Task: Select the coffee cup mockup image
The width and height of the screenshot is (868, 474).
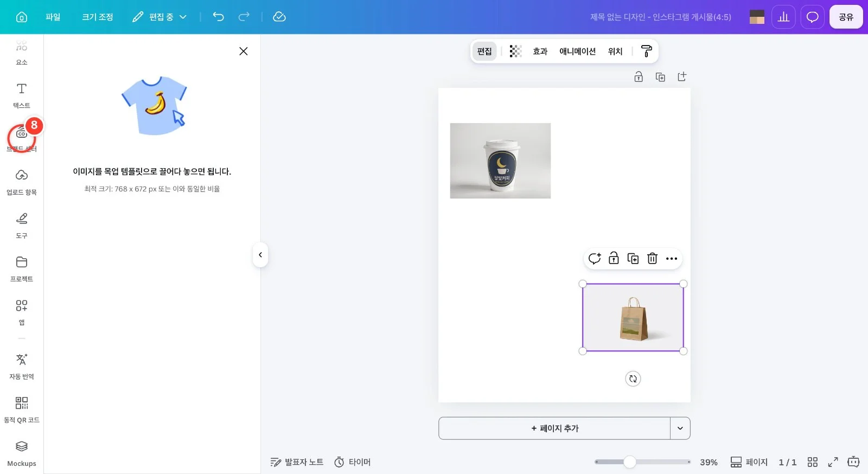Action: coord(500,161)
